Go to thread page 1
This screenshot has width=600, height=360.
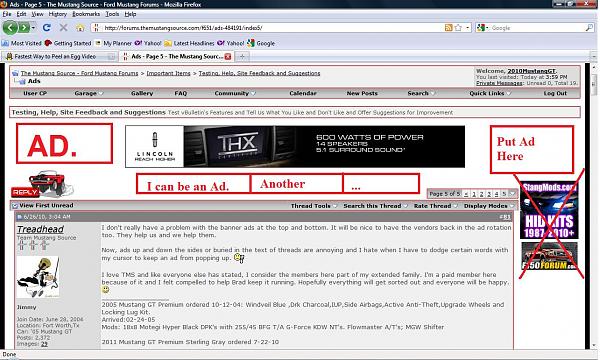pyautogui.click(x=474, y=194)
